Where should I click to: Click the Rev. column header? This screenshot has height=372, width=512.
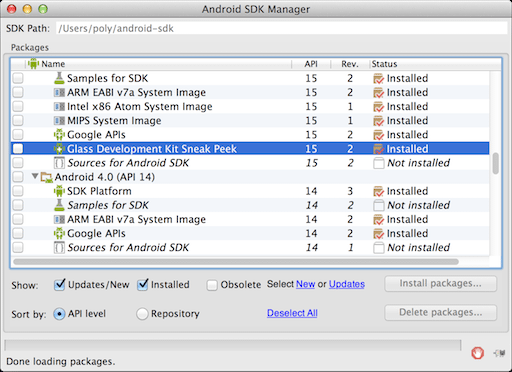(x=350, y=64)
